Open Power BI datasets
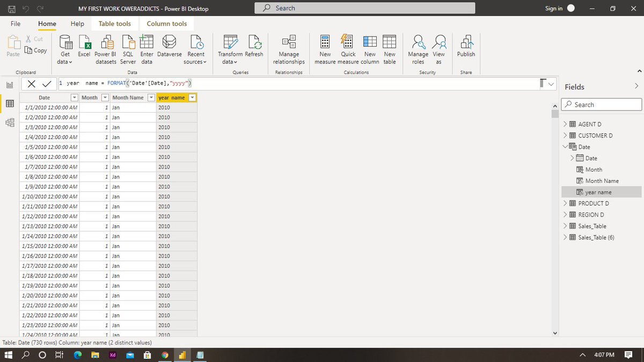The height and width of the screenshot is (362, 644). [x=106, y=50]
